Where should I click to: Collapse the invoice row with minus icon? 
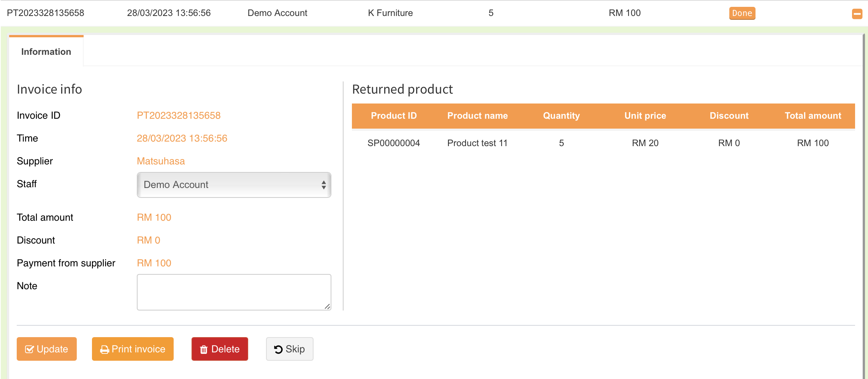click(857, 14)
